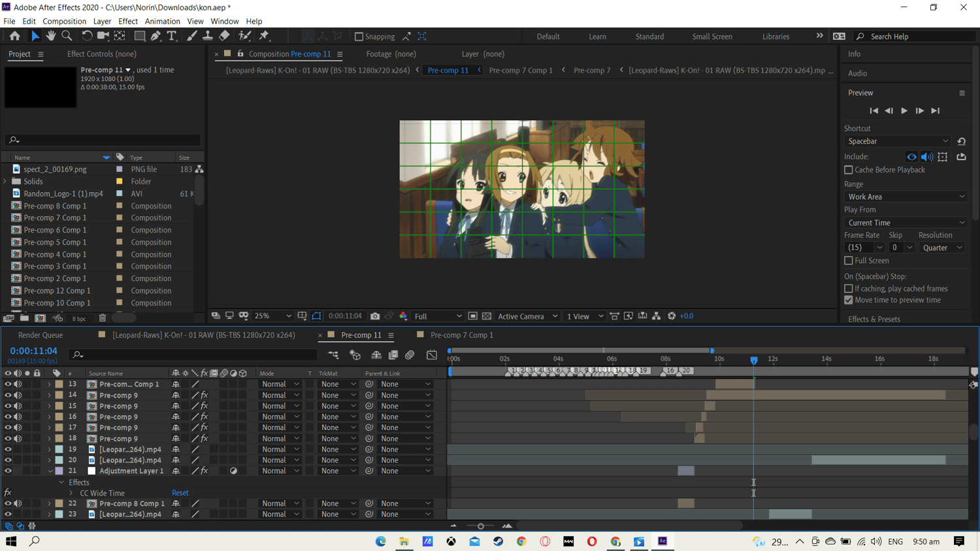Screen dimensions: 980x551
Task: Toggle region of interest button
Action: pyautogui.click(x=473, y=316)
